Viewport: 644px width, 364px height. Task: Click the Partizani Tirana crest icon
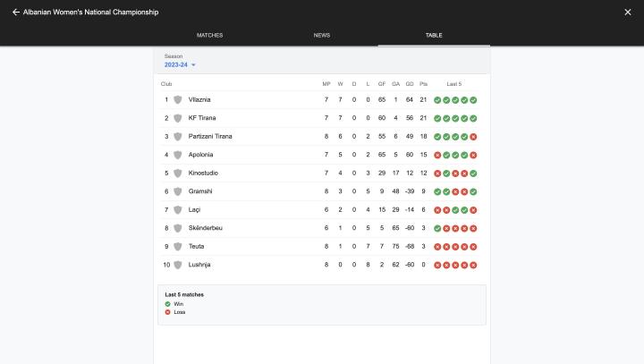178,137
